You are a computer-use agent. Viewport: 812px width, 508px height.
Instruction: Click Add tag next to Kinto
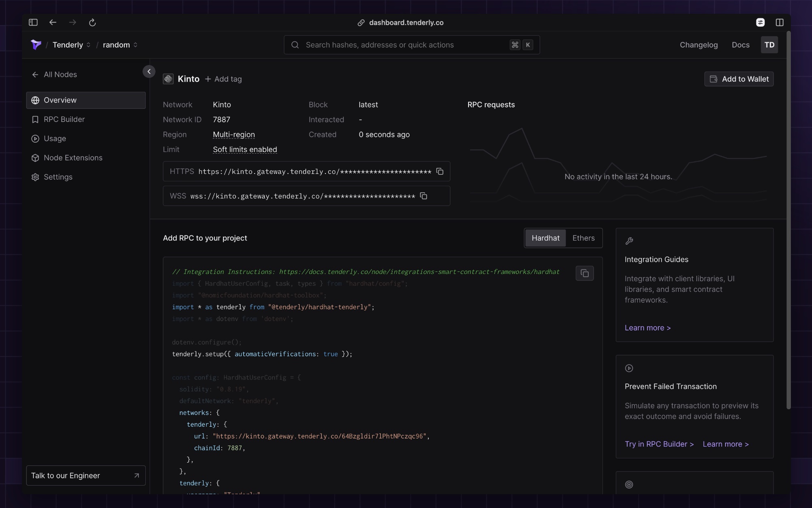coord(223,79)
